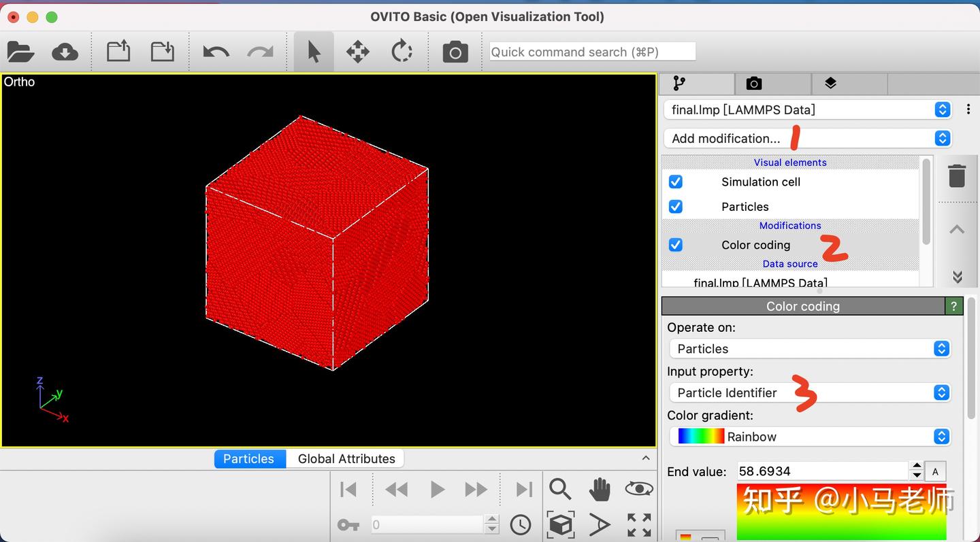This screenshot has height=542, width=980.
Task: Toggle the Particles visual element checkbox
Action: point(675,206)
